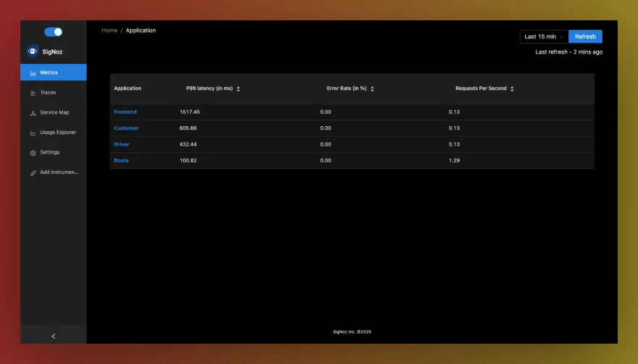The height and width of the screenshot is (364, 638).
Task: Click the requests per second value 1.29
Action: pos(454,160)
